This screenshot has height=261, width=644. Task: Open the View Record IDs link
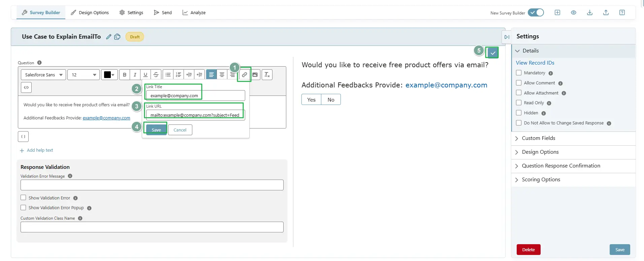535,63
